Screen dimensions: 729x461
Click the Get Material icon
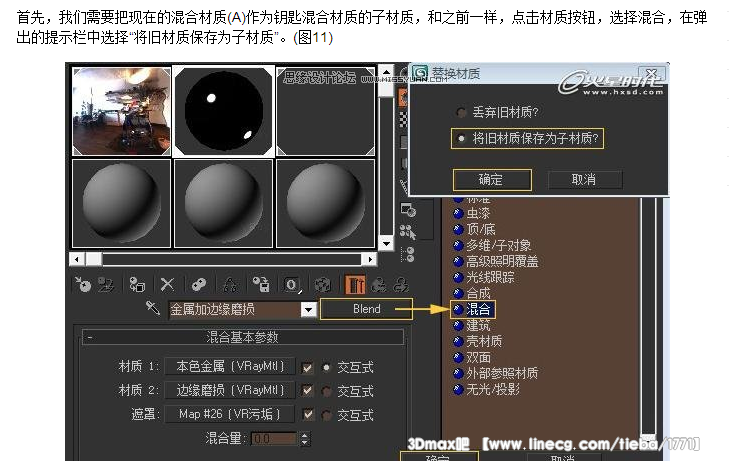(83, 284)
